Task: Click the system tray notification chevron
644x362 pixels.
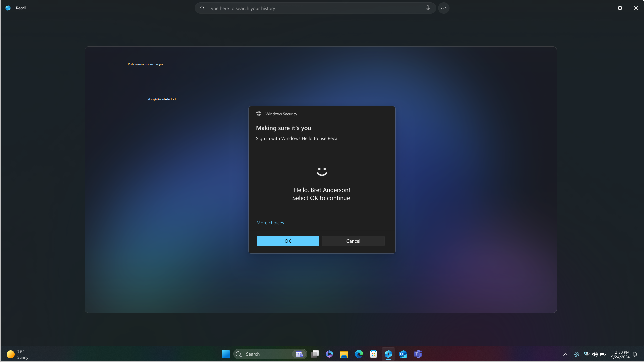Action: coord(565,354)
